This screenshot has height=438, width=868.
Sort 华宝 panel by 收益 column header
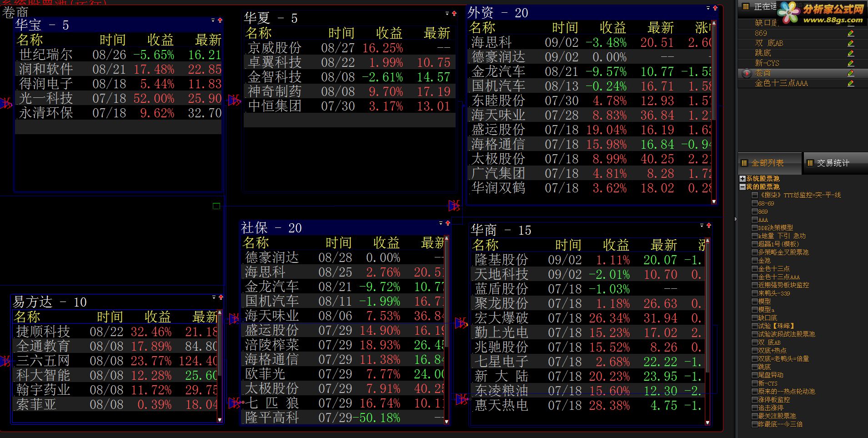click(161, 40)
